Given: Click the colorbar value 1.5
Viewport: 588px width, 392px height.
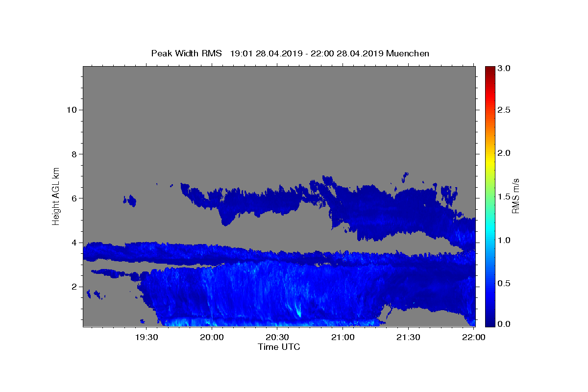Looking at the screenshot, I should click(x=504, y=196).
